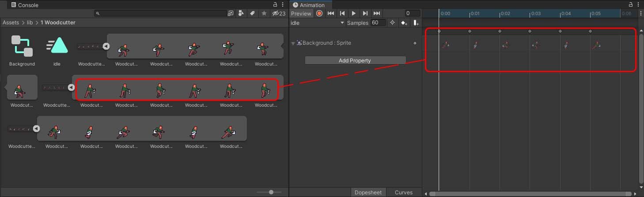Open the search by label filter
This screenshot has height=197, width=644.
[252, 13]
